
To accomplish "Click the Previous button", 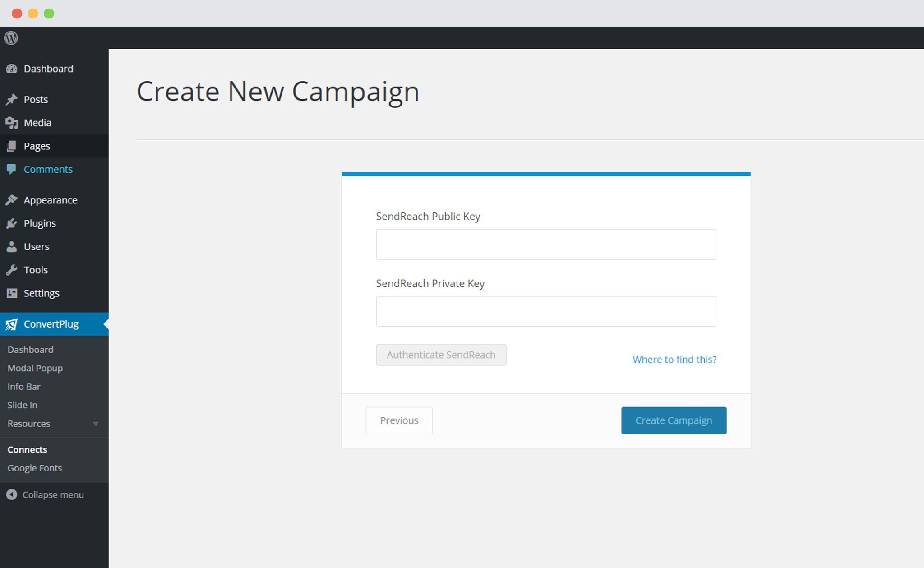I will click(399, 420).
